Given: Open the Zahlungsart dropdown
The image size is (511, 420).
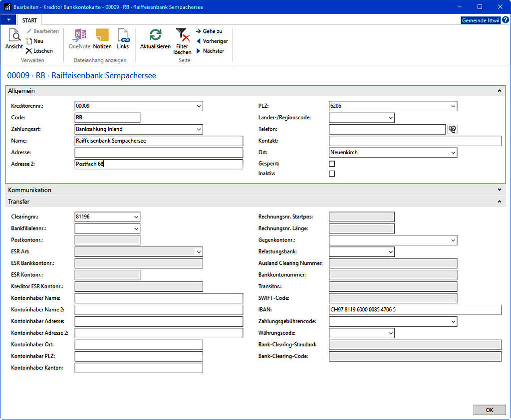Looking at the screenshot, I should [x=199, y=129].
